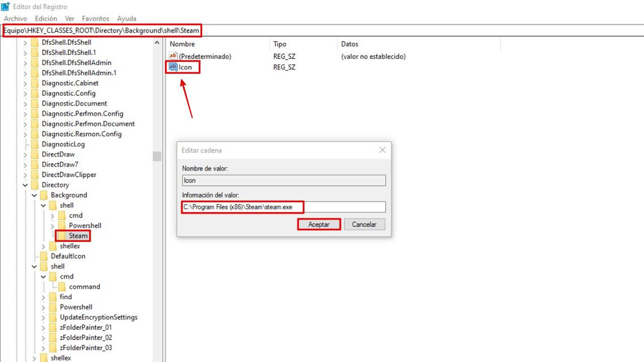Select the Diagnostic.Document folder icon
Viewport: 644px width, 362px height.
tap(35, 103)
